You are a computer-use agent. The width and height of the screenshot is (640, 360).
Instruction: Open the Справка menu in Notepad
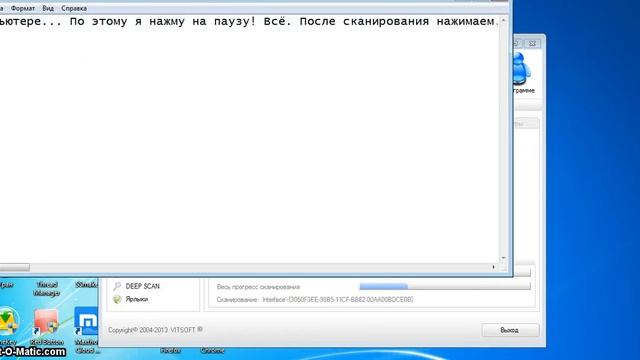pyautogui.click(x=74, y=8)
